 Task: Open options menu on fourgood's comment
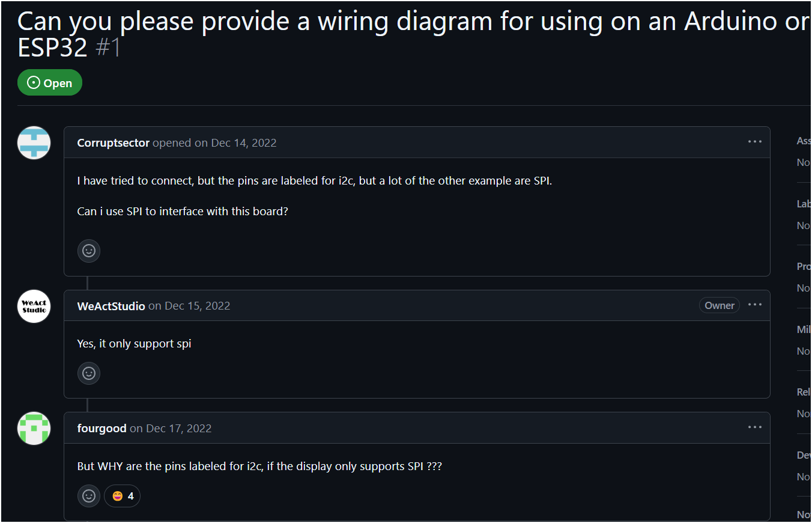(x=755, y=427)
